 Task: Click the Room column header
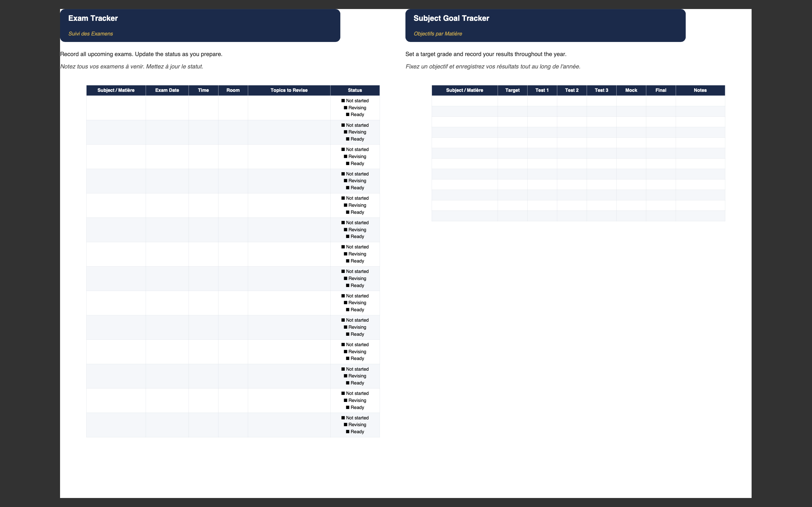(233, 90)
